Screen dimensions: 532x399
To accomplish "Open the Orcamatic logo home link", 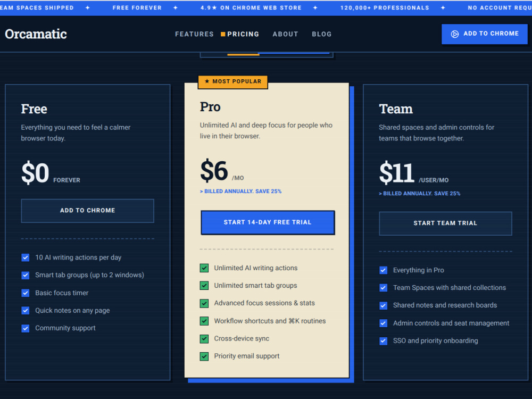I will click(36, 34).
